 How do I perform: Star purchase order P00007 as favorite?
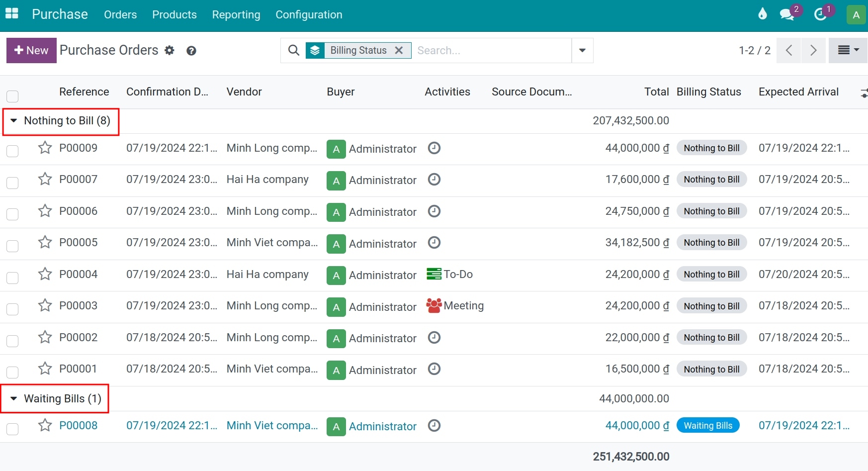tap(45, 179)
